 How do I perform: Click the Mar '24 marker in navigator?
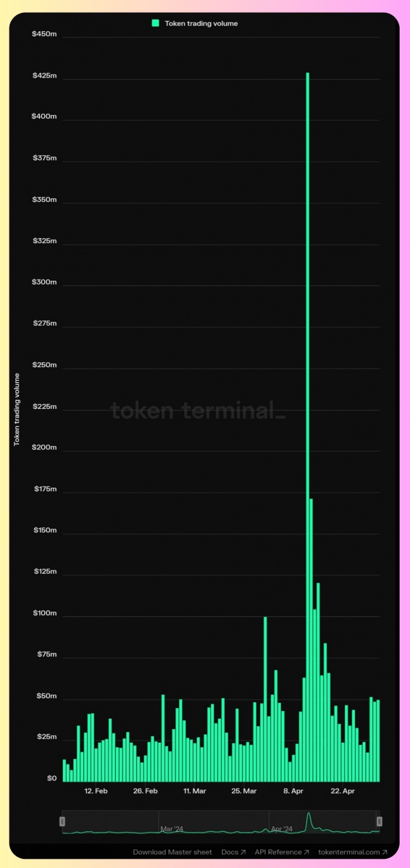click(x=172, y=829)
